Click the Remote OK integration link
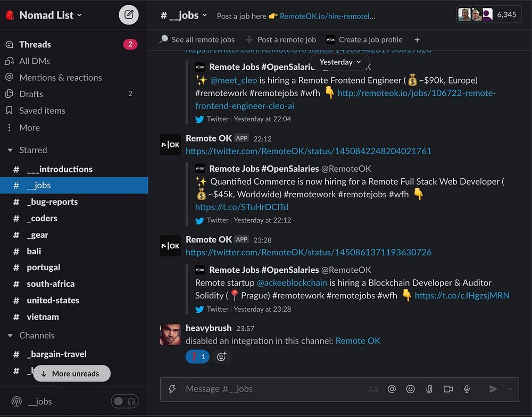Viewport: 532px width, 417px height. point(358,340)
